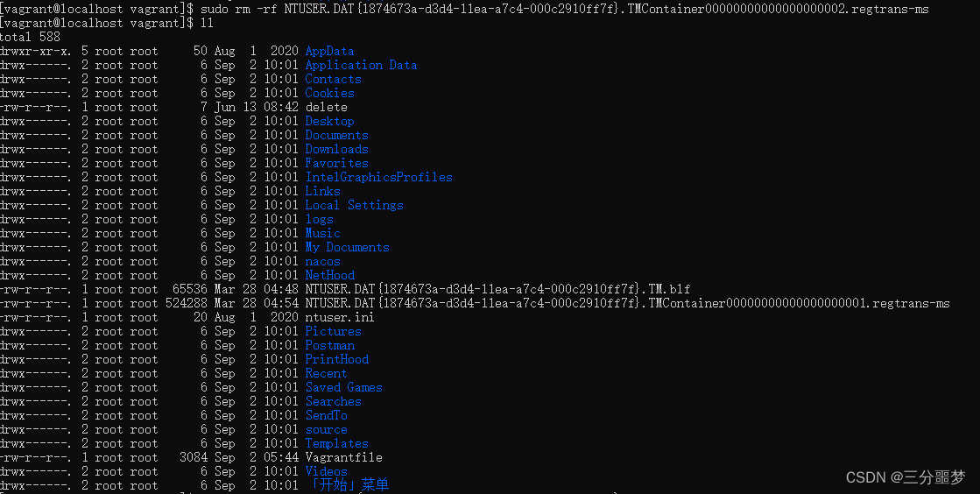Screen dimensions: 980x494
Task: Select the Postman directory entry
Action: pos(330,346)
